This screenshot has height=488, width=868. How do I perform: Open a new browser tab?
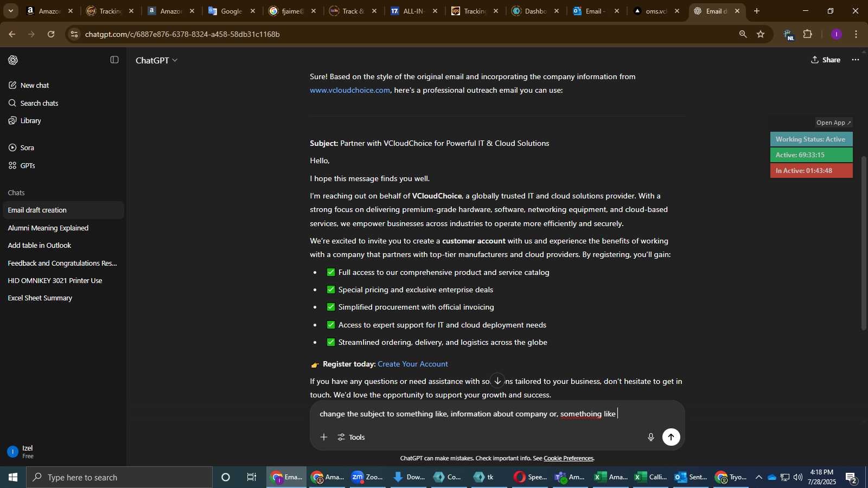(757, 11)
